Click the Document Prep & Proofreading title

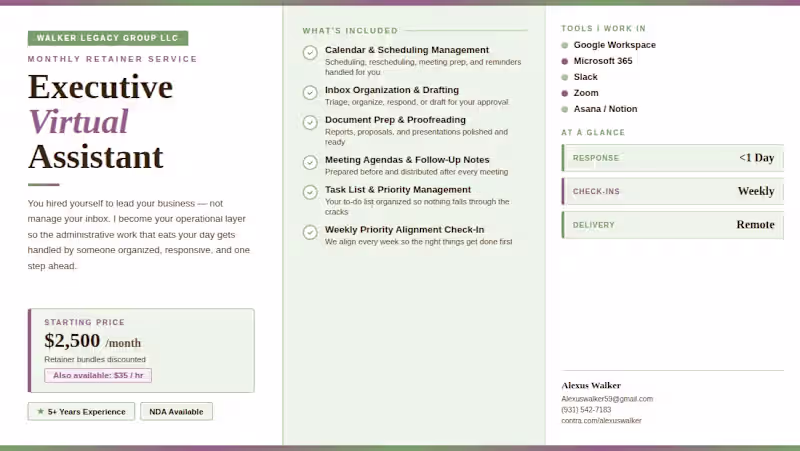395,120
